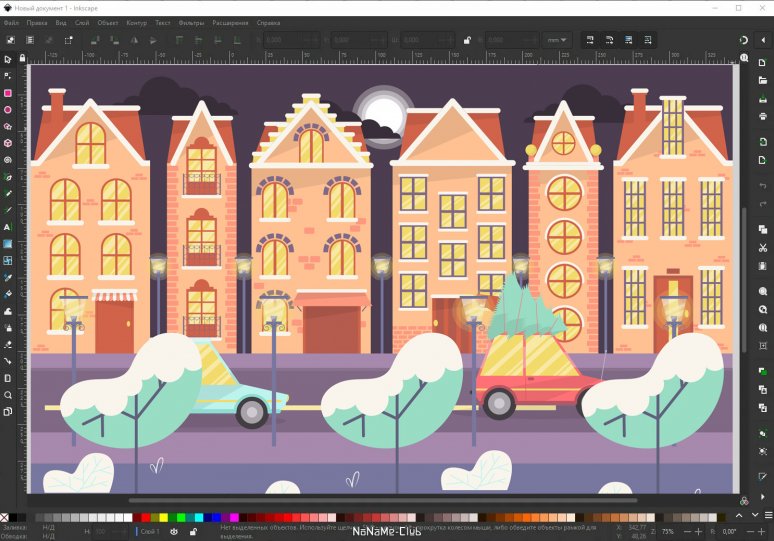Toggle current layer visibility eye icon
Image resolution: width=774 pixels, height=541 pixels.
pyautogui.click(x=174, y=532)
